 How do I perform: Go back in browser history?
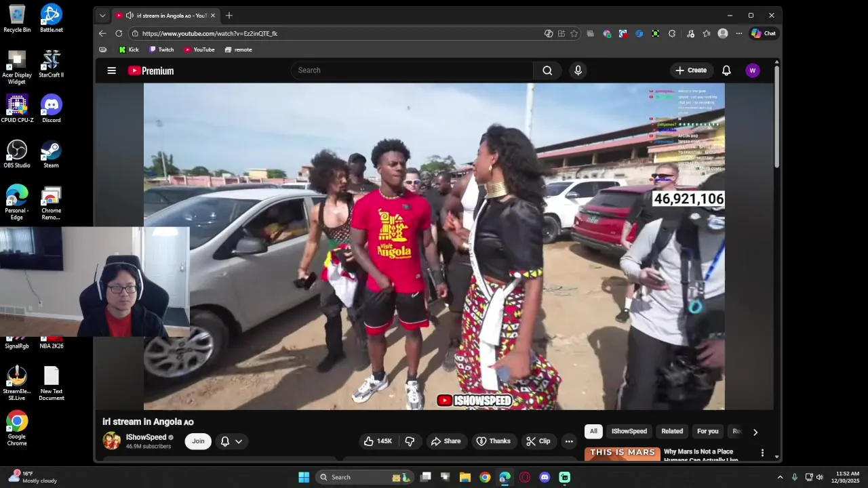(x=102, y=33)
